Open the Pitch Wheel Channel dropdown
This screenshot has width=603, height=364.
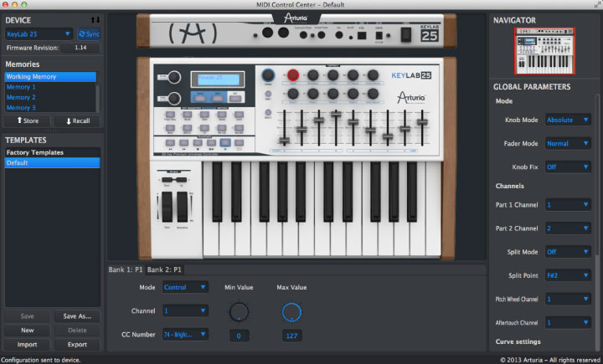click(x=568, y=299)
